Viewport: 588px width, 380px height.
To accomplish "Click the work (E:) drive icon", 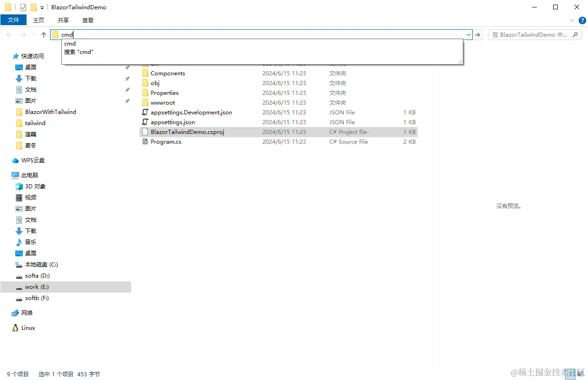I will [19, 287].
